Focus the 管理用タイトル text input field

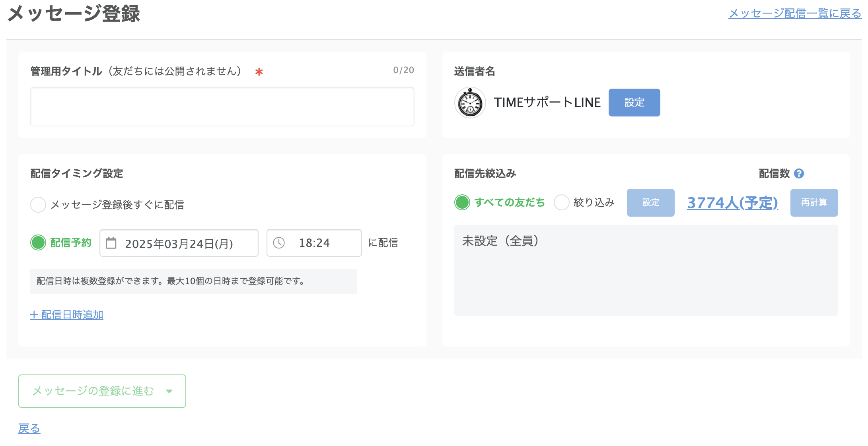click(x=222, y=107)
